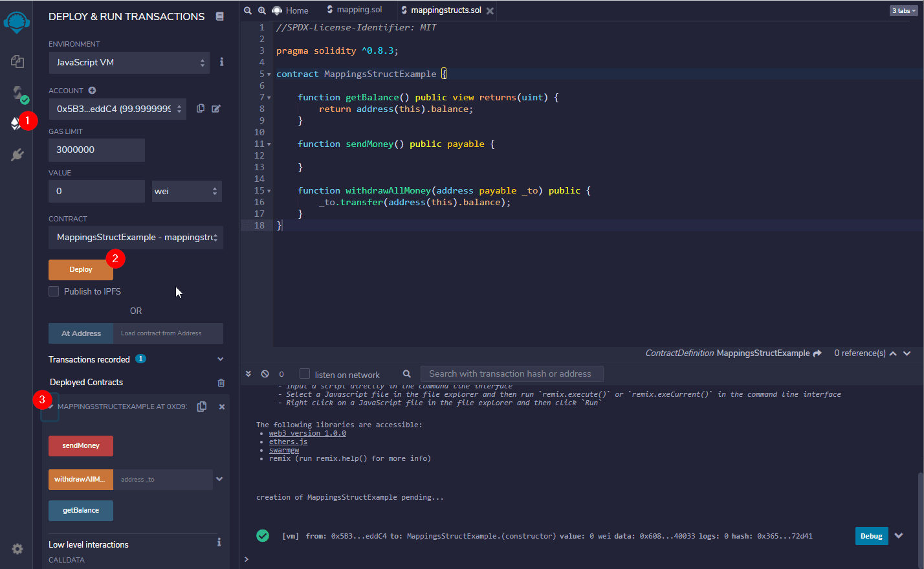Expand the transaction log details chevron

pyautogui.click(x=899, y=535)
